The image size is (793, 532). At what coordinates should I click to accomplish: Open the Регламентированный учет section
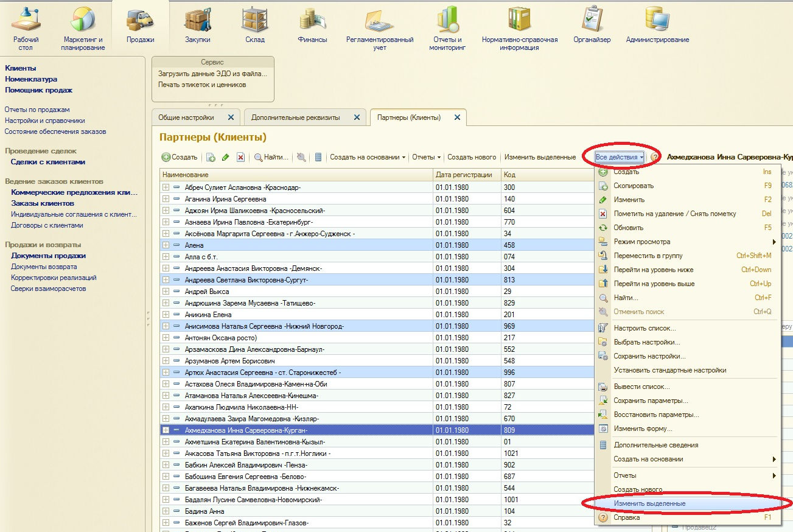pyautogui.click(x=380, y=29)
